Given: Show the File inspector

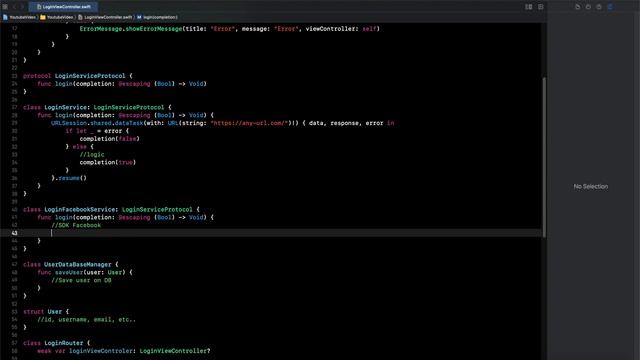Looking at the screenshot, I should 578,7.
